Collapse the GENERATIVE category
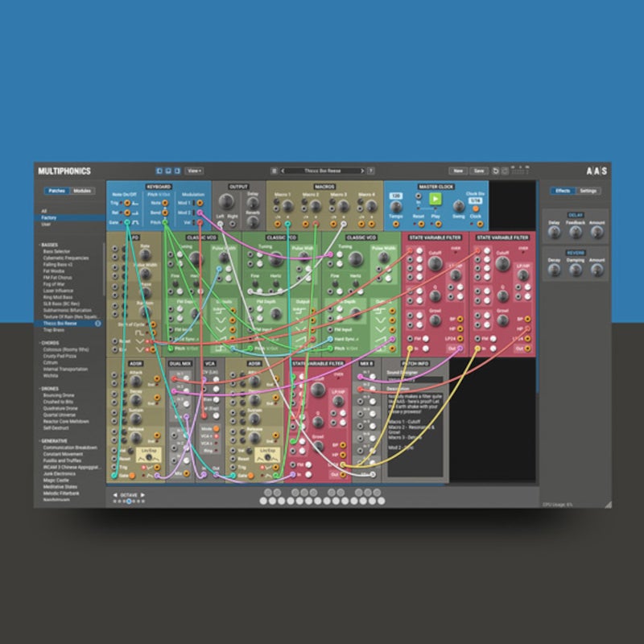This screenshot has width=644, height=644. 53,440
